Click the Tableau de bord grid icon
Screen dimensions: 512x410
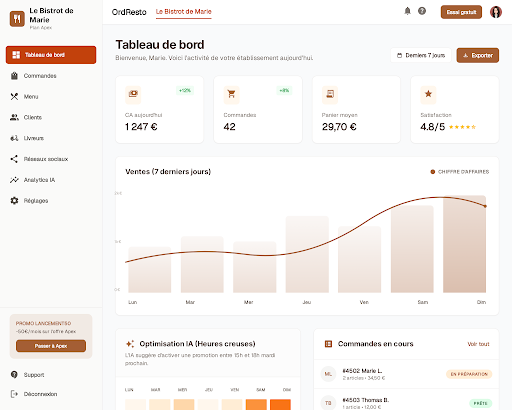[16, 55]
